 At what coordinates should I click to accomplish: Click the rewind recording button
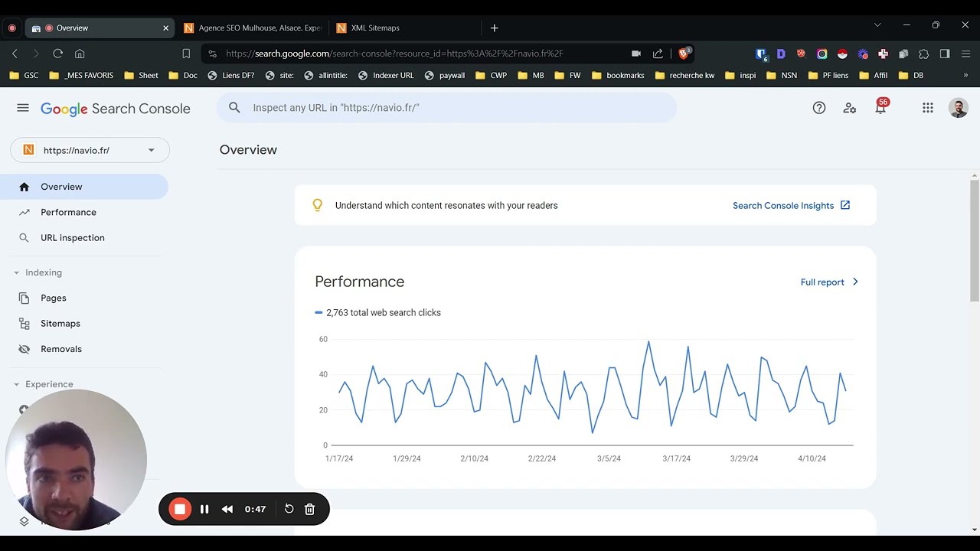tap(227, 509)
